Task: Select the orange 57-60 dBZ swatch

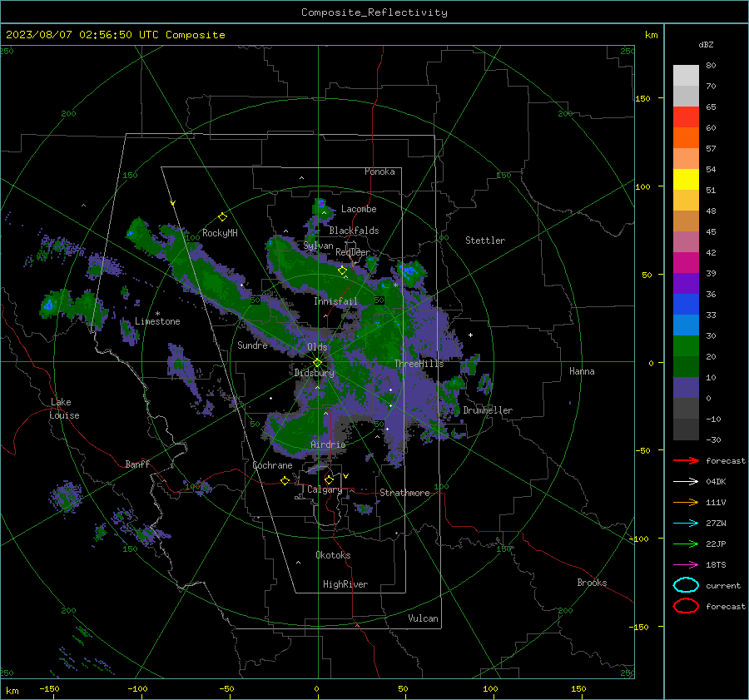Action: pos(686,138)
